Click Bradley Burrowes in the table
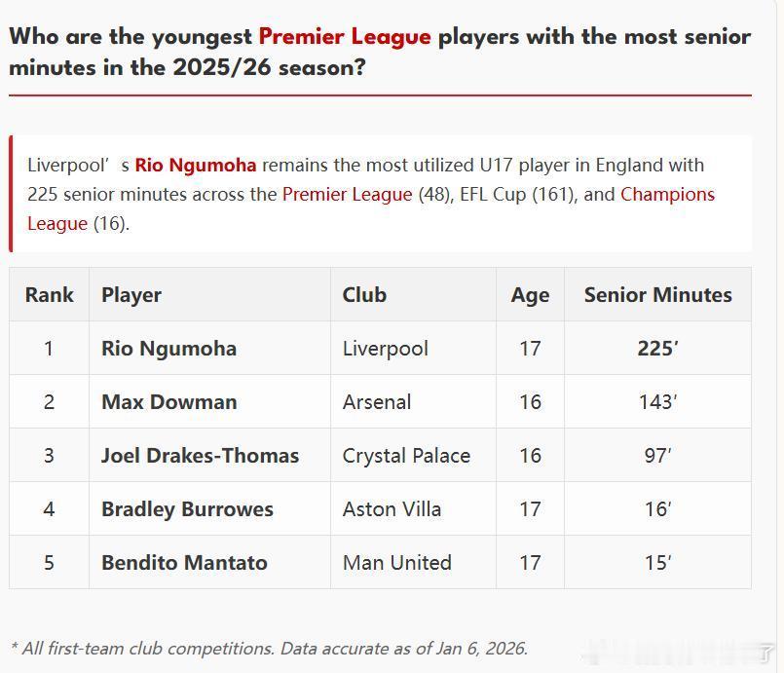 point(187,509)
